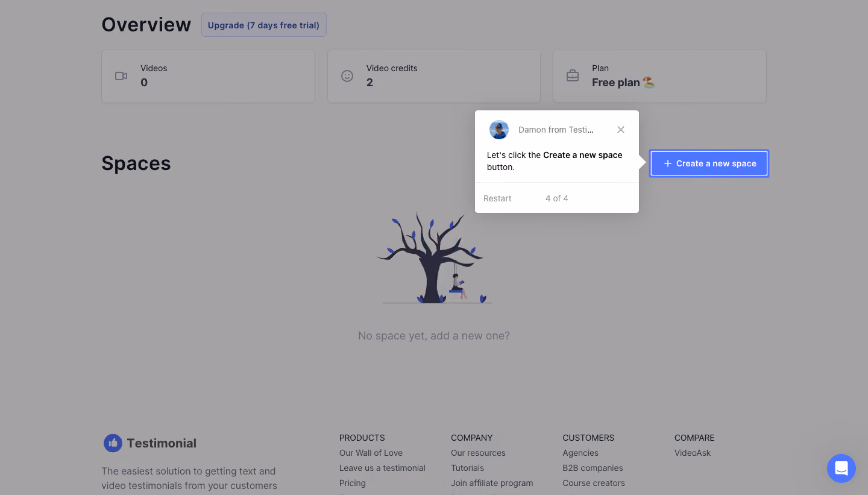Image resolution: width=868 pixels, height=495 pixels.
Task: Open the Agencies customers link
Action: (x=580, y=453)
